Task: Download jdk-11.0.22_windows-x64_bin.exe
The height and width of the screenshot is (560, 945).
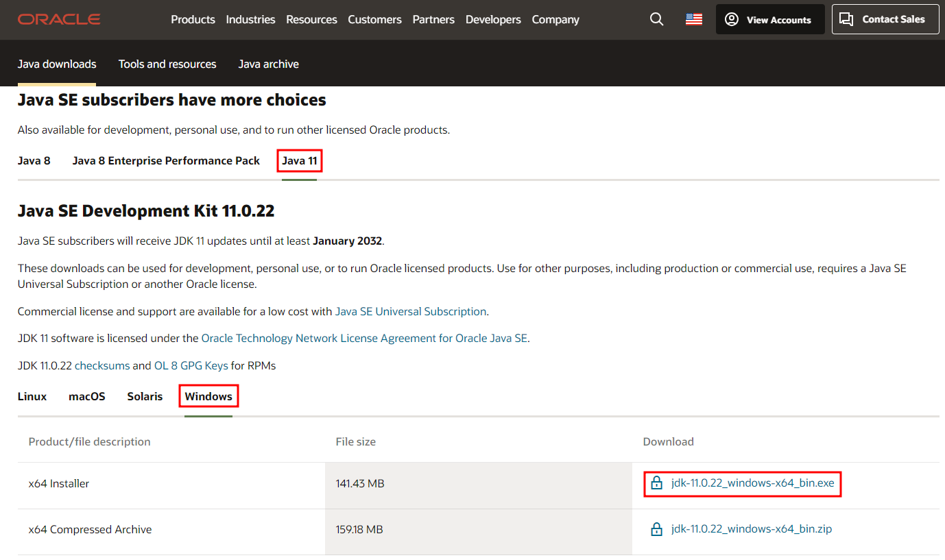Action: pos(753,483)
